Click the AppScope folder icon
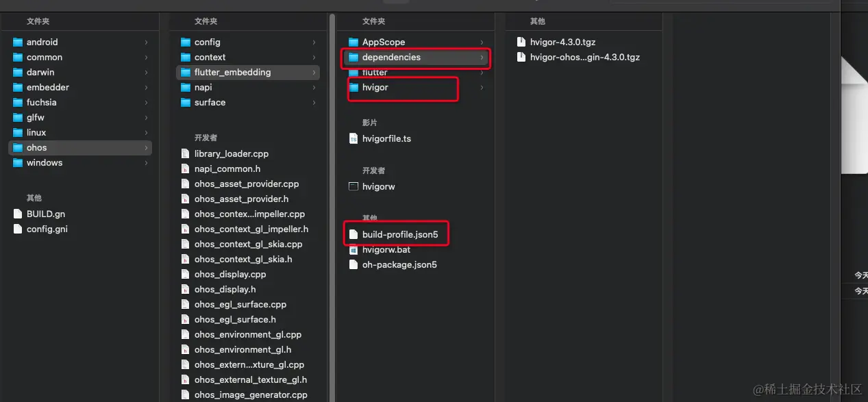The height and width of the screenshot is (402, 868). point(354,42)
